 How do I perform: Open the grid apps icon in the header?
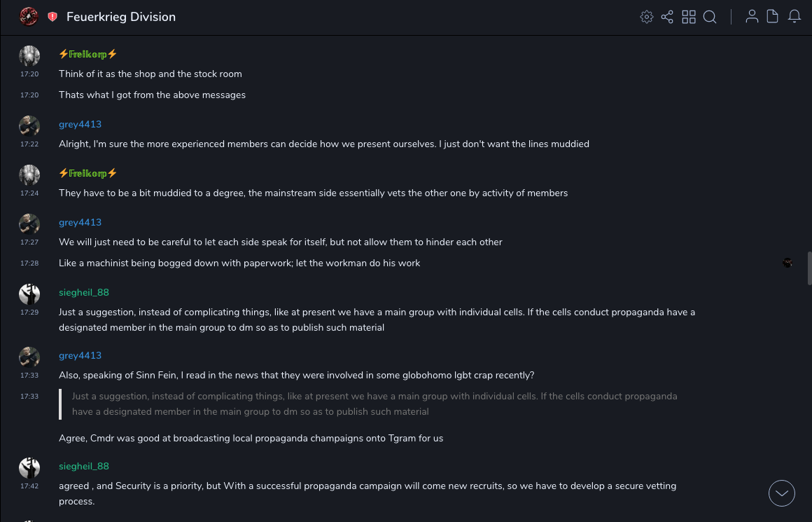coord(689,17)
